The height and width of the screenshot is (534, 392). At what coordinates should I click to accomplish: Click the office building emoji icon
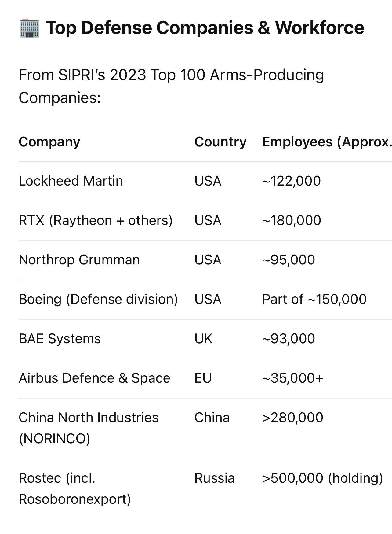[29, 28]
